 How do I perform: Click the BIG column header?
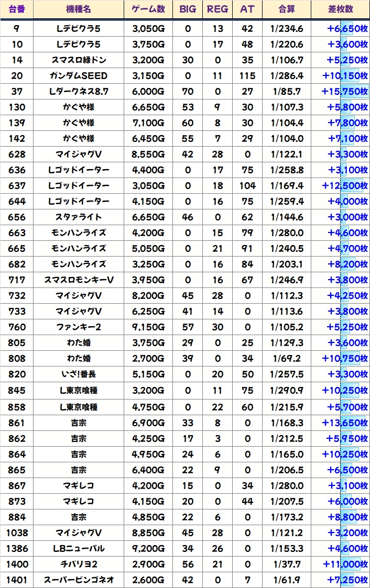(x=188, y=9)
